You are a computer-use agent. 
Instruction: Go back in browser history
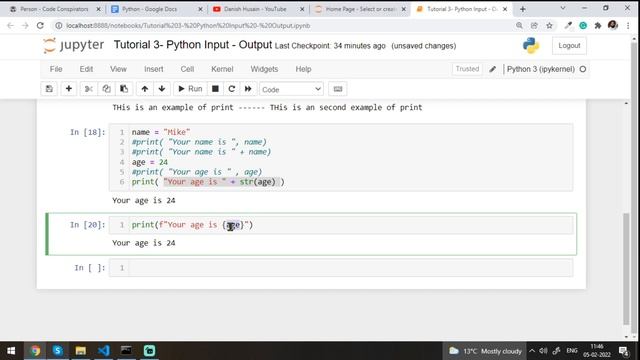coord(10,25)
